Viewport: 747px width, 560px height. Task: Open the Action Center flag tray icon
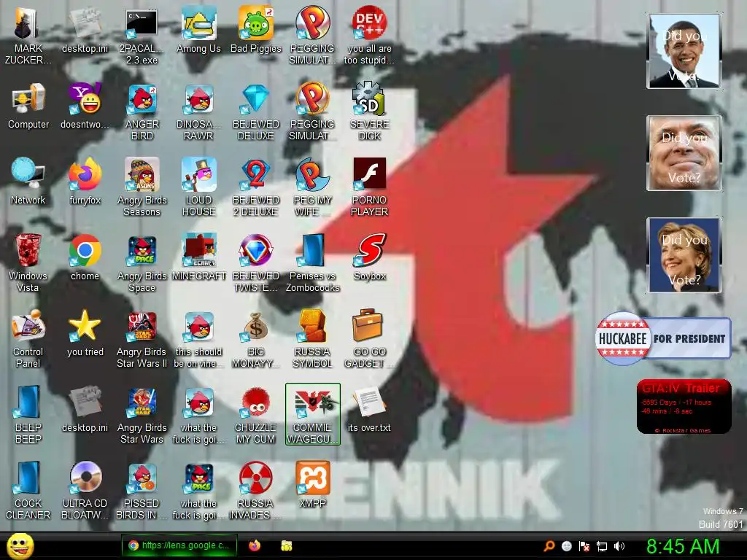pos(584,545)
